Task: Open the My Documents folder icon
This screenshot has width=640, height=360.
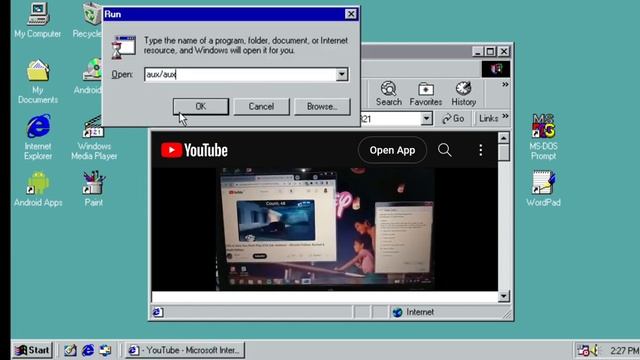Action: tap(38, 81)
